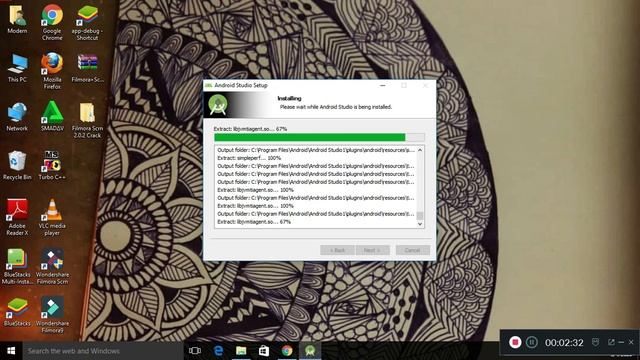
Task: Click the recorder marker icon beside timer
Action: click(x=596, y=342)
